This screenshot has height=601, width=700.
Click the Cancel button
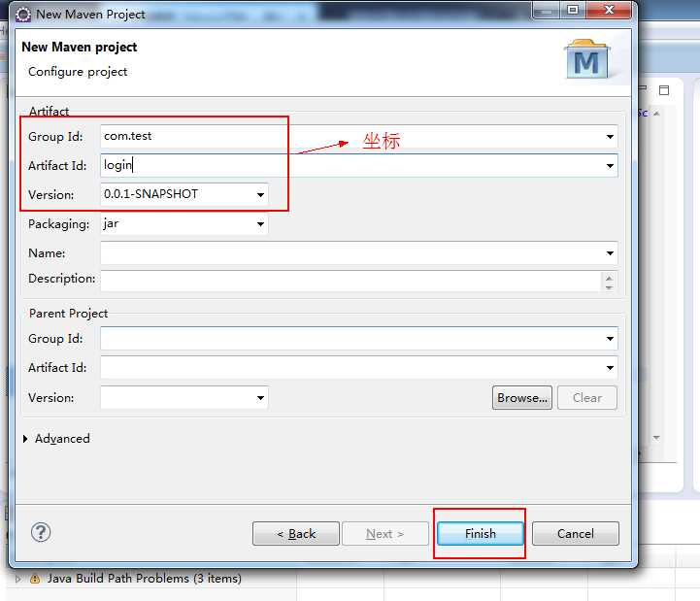[576, 534]
